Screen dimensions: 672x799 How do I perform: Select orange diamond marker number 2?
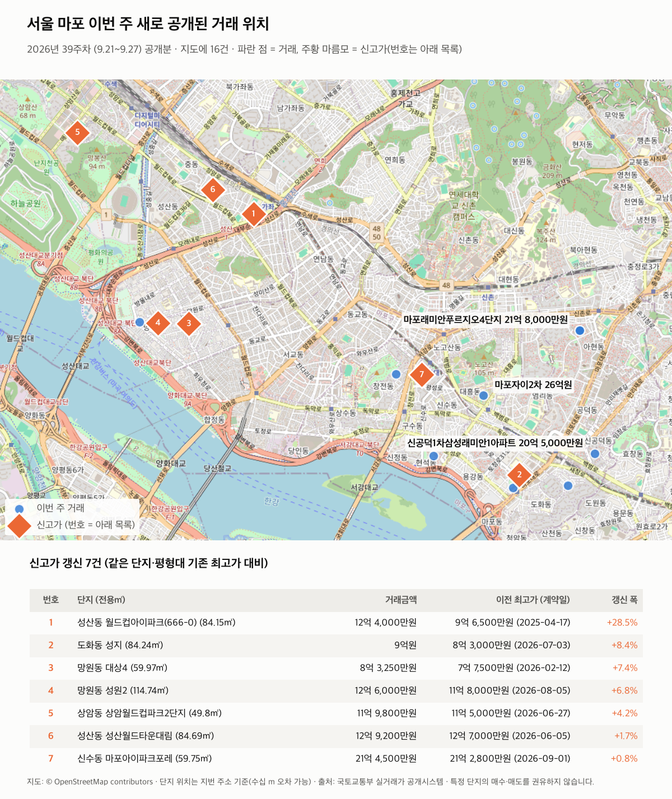(519, 475)
